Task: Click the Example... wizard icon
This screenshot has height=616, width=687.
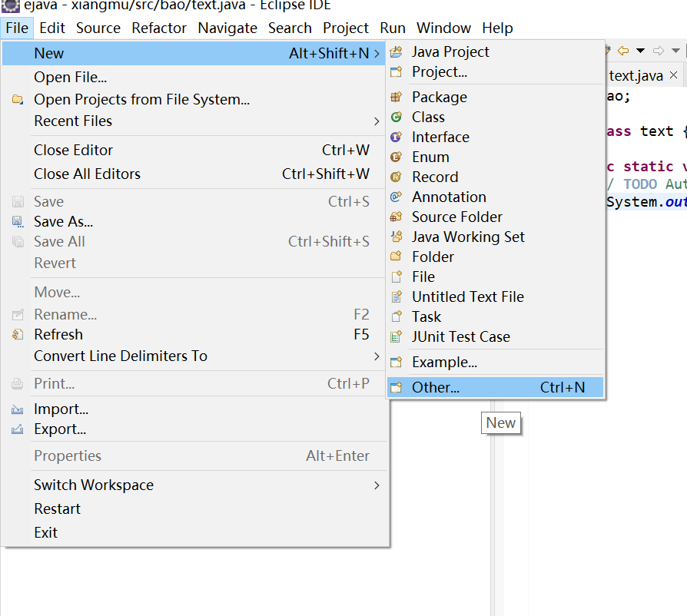Action: [396, 362]
